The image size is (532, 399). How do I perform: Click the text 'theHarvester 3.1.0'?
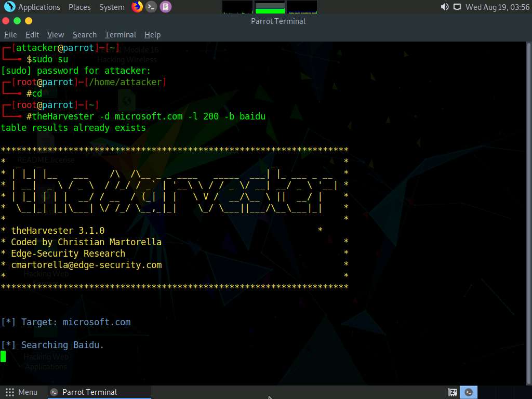(58, 231)
